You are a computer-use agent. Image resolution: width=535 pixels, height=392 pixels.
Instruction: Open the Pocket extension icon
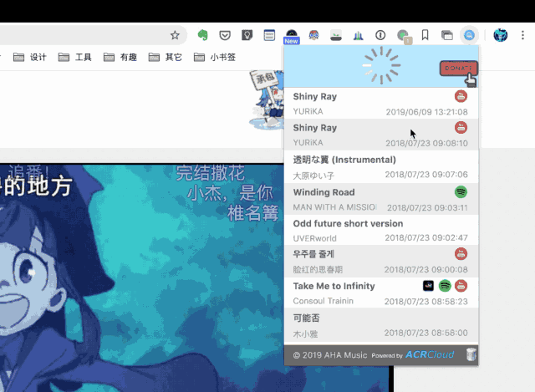pyautogui.click(x=225, y=35)
